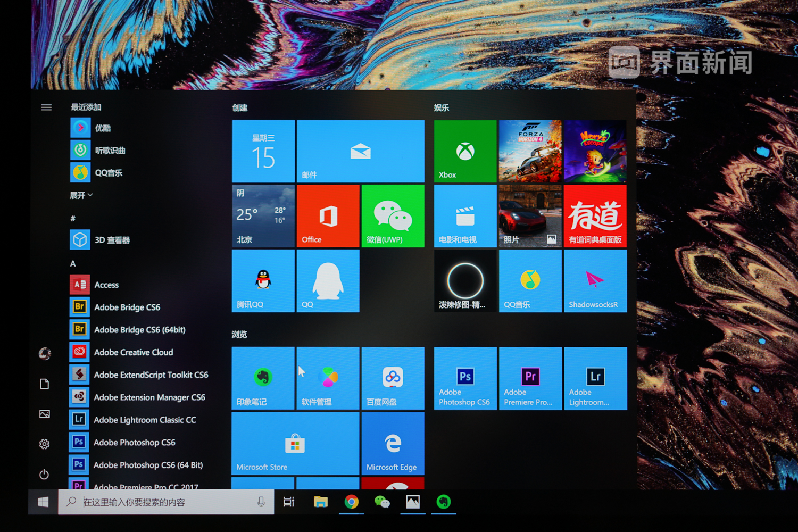
Task: Open the 微信(UWP) tile
Action: [x=393, y=216]
